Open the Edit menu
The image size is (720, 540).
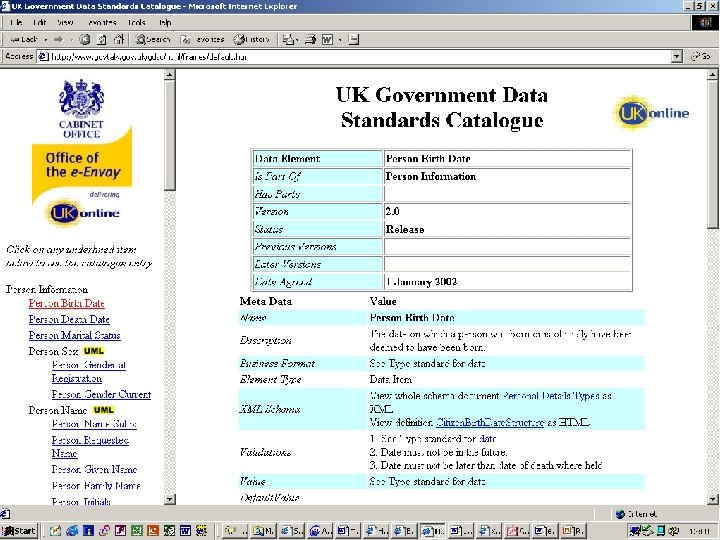tap(39, 22)
